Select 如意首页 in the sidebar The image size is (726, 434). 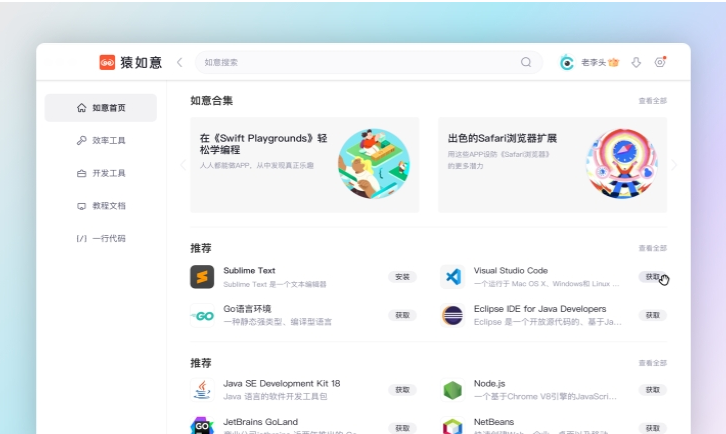(x=100, y=108)
